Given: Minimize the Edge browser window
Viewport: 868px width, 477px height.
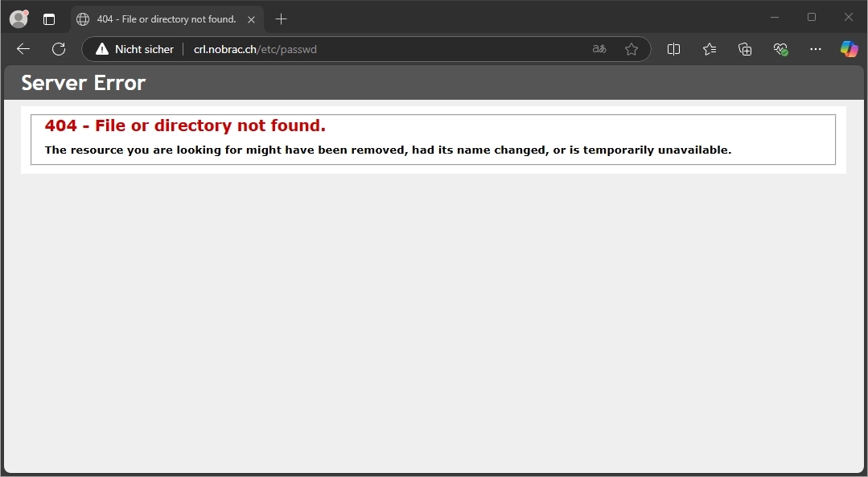Looking at the screenshot, I should 775,17.
